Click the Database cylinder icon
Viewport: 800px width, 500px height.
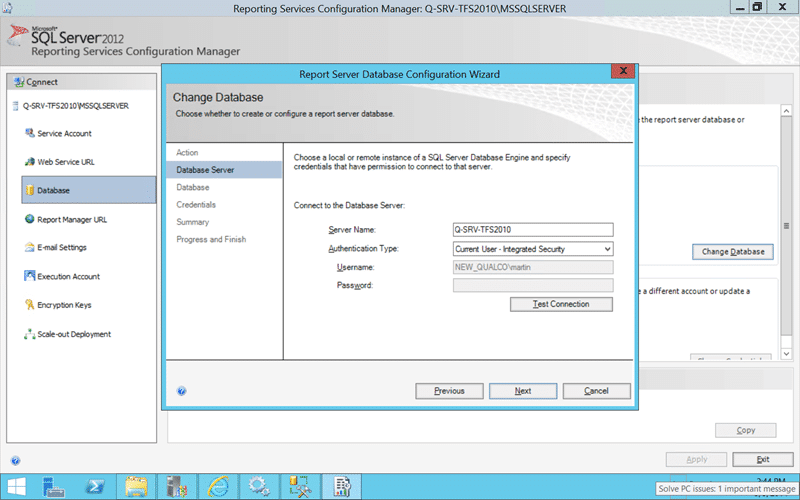click(30, 190)
